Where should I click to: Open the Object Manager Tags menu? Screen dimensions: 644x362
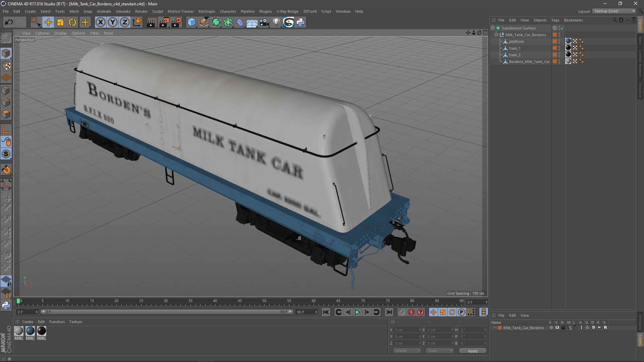coord(555,20)
